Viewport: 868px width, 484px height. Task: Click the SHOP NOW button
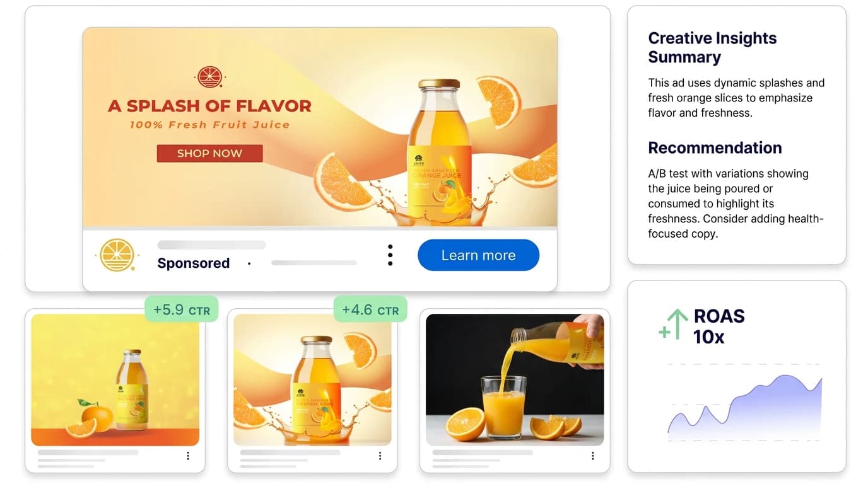tap(209, 153)
